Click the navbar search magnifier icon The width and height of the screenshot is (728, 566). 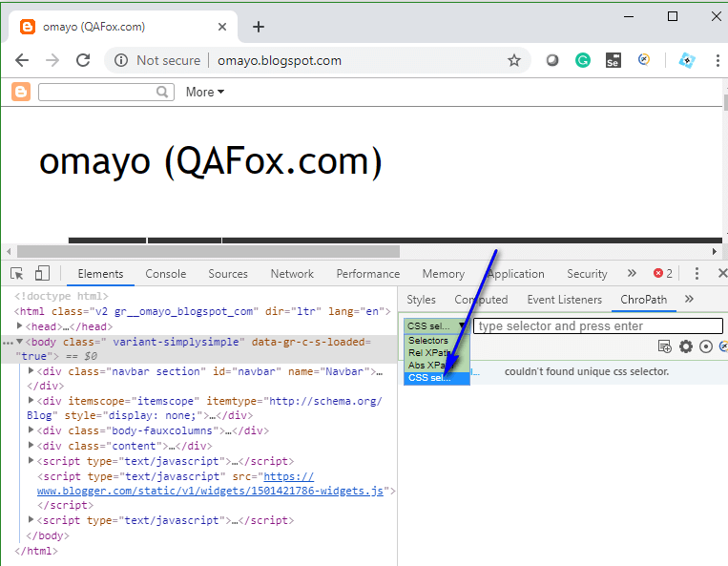tap(162, 92)
